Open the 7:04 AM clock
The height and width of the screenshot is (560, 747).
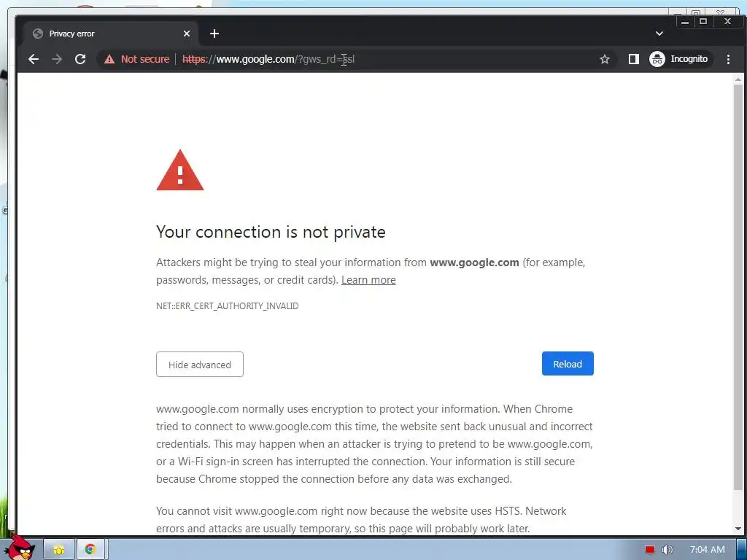point(707,550)
